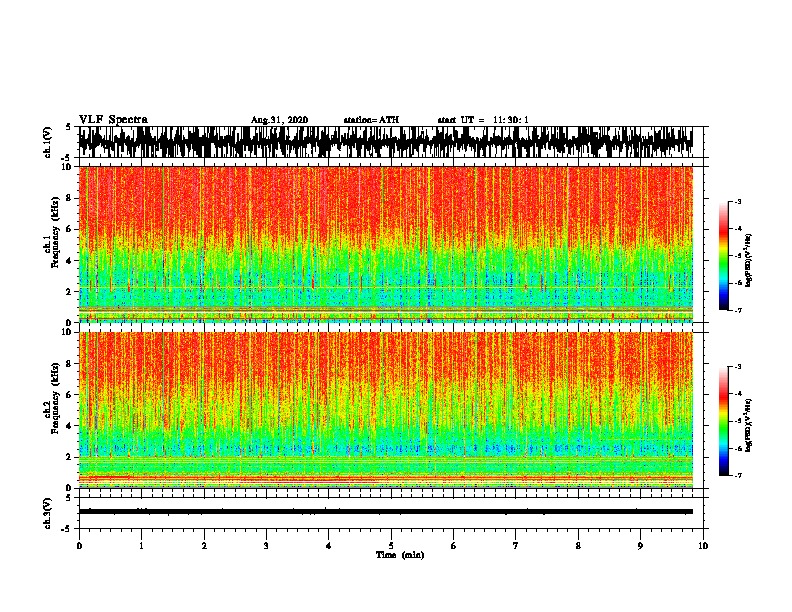Click time axis tick label "4" under ch.3 panel

click(x=329, y=546)
